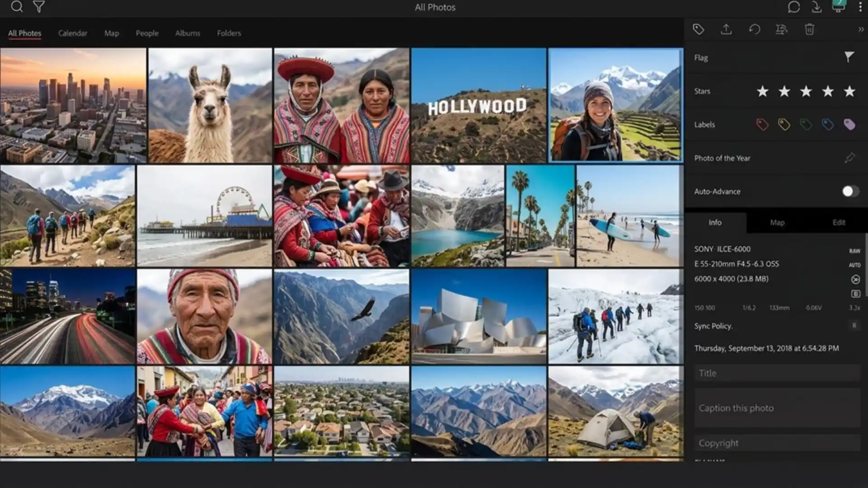Viewport: 868px width, 488px height.
Task: Select the city skyline sunset photo
Action: tap(73, 105)
